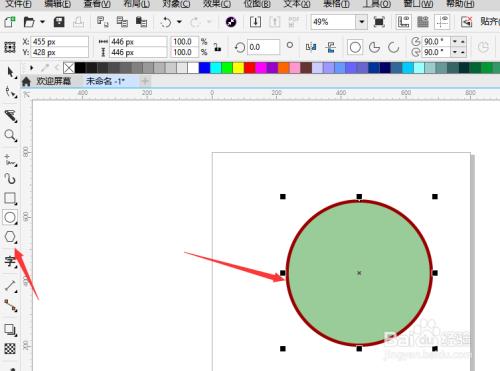500x371 pixels.
Task: Click the Open folder icon
Action: click(x=29, y=22)
